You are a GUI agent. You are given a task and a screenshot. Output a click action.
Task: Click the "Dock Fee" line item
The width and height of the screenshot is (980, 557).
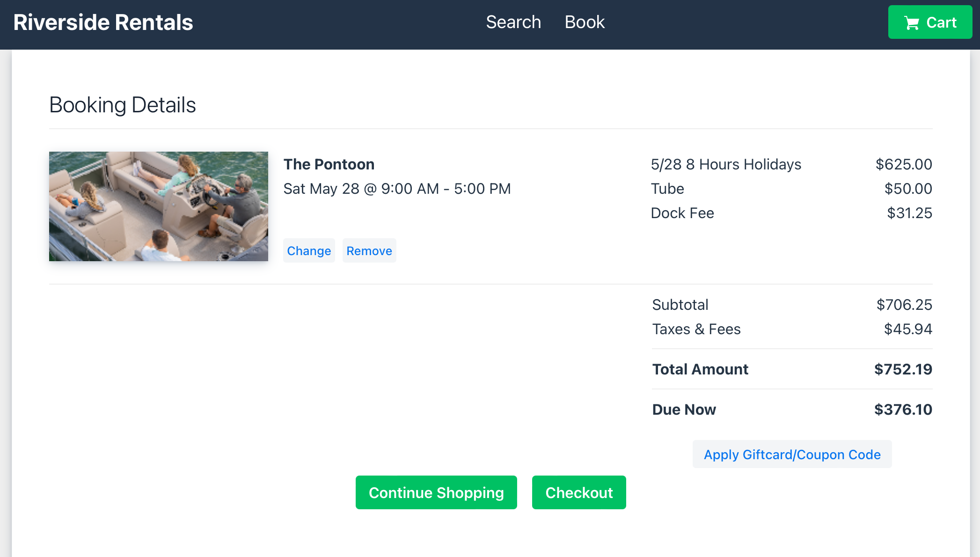(682, 213)
